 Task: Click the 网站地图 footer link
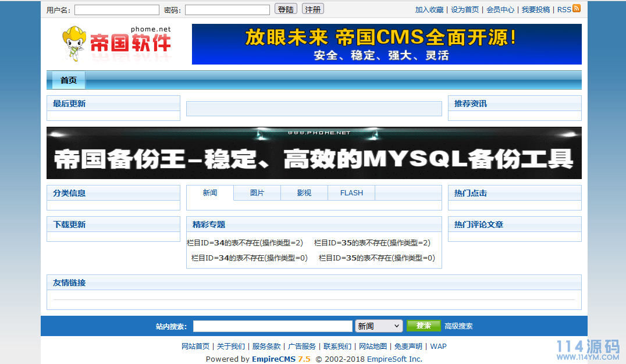point(373,347)
